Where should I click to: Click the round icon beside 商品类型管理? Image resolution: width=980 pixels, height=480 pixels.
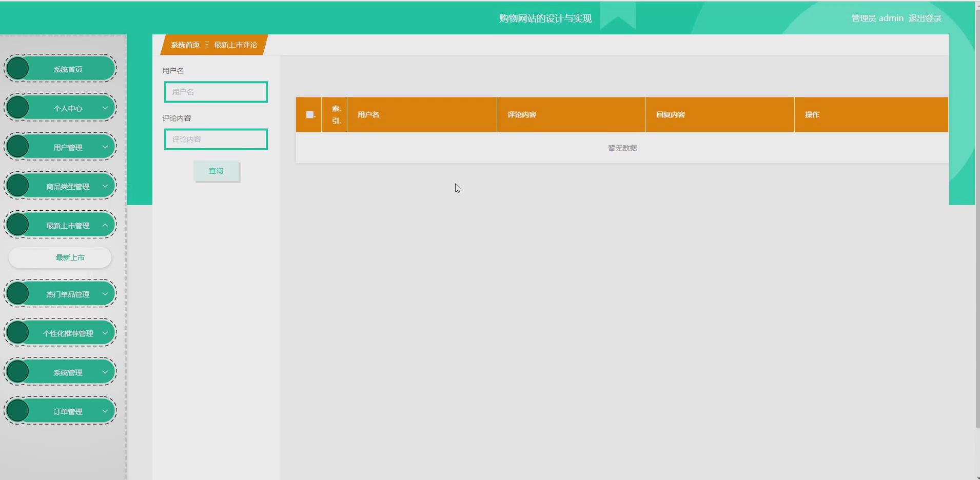(17, 186)
